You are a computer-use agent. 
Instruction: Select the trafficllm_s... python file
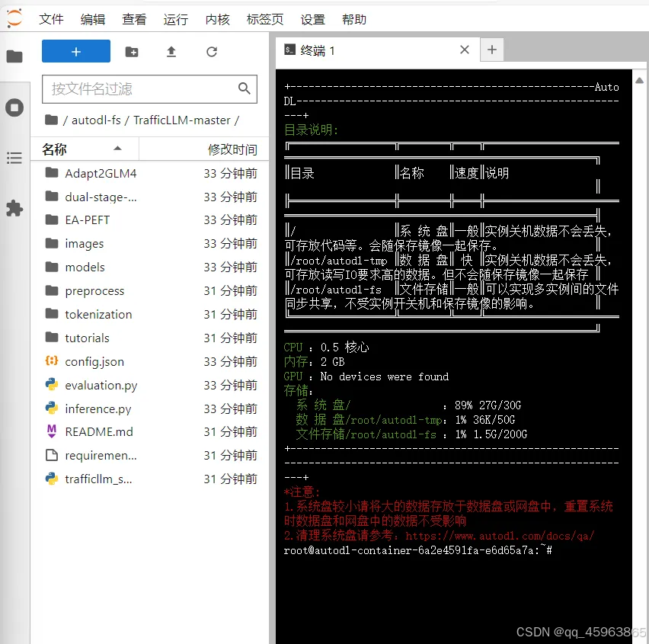point(151,479)
